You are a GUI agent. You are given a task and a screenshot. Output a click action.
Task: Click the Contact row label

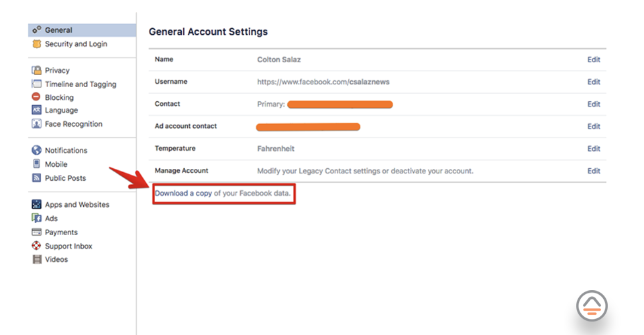tap(167, 104)
